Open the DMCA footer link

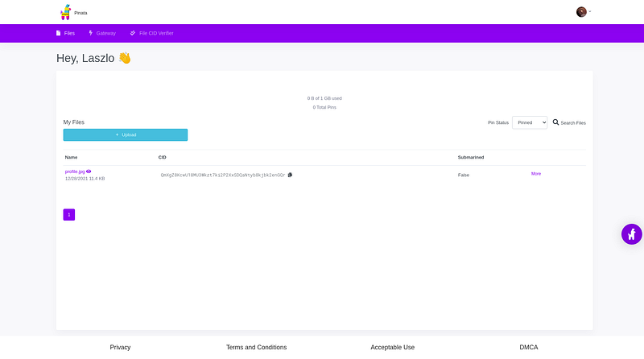529,347
